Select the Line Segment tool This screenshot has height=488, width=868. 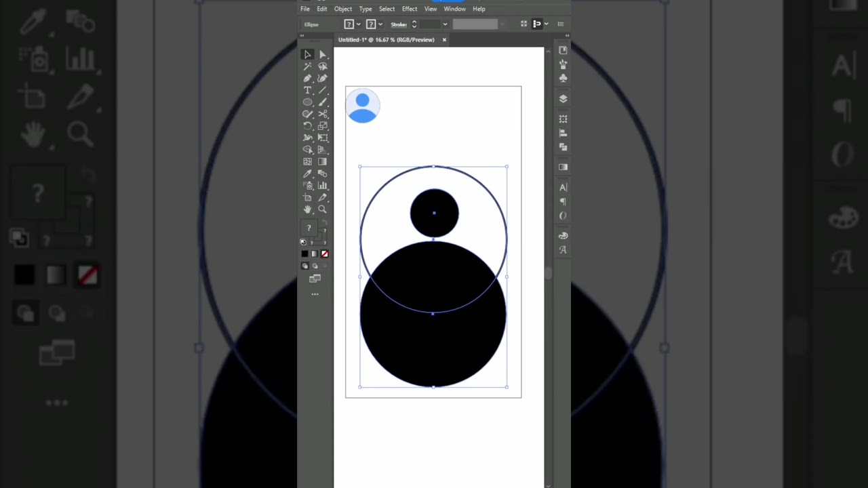click(323, 90)
